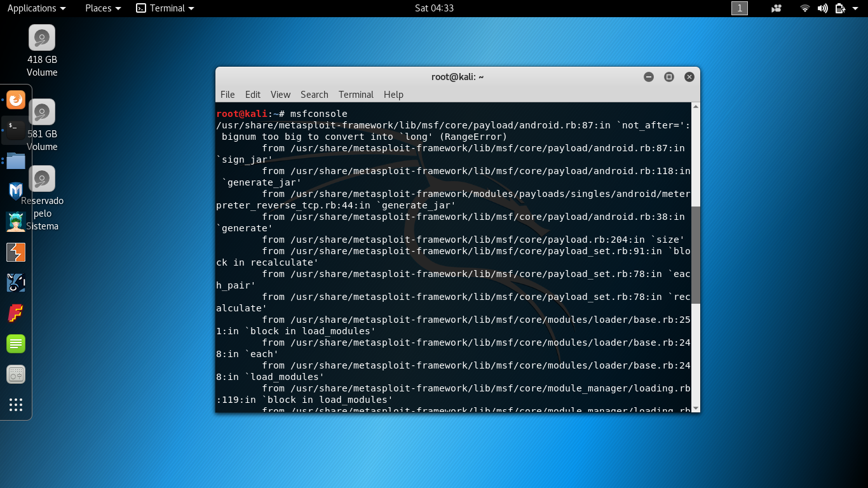
Task: Click the Terminal icon in the dock
Action: 16,130
